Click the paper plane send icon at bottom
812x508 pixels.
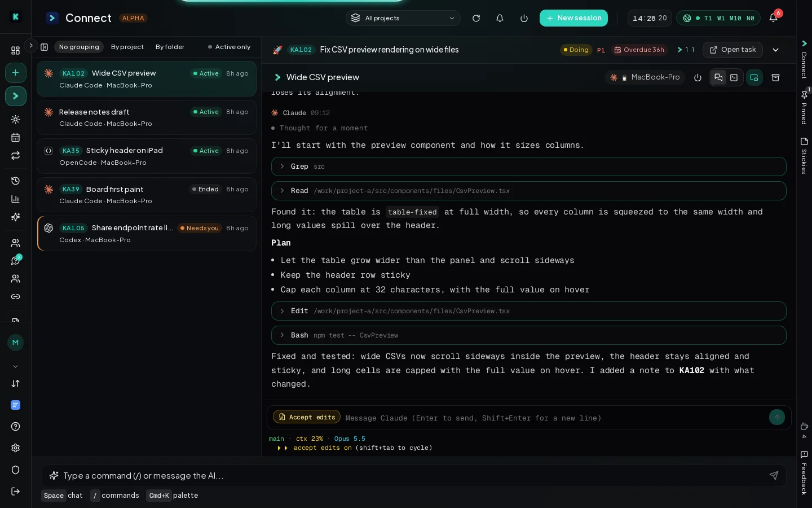click(x=774, y=476)
